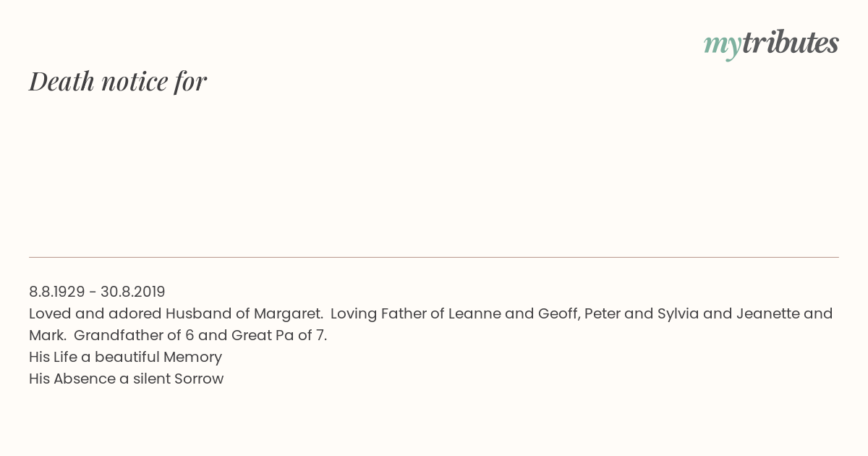This screenshot has width=868, height=456.
Task: Click the name Sylvia
Action: tap(678, 313)
